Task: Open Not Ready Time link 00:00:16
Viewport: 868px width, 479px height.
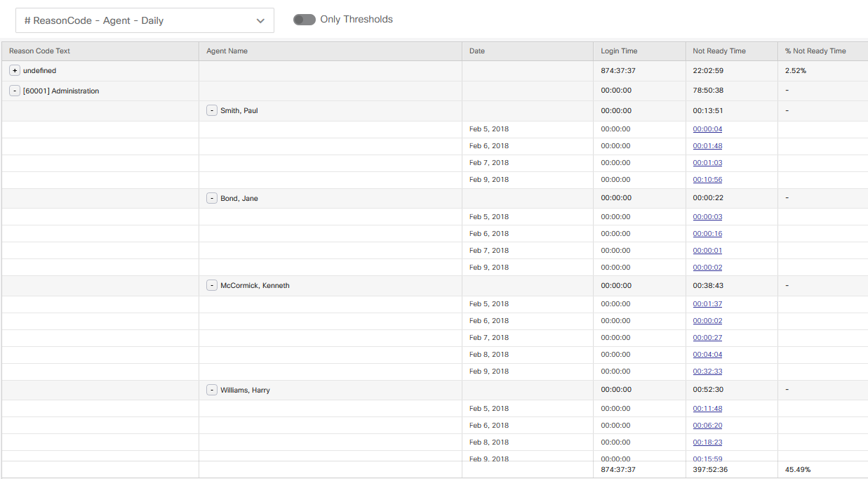Action: coord(707,234)
